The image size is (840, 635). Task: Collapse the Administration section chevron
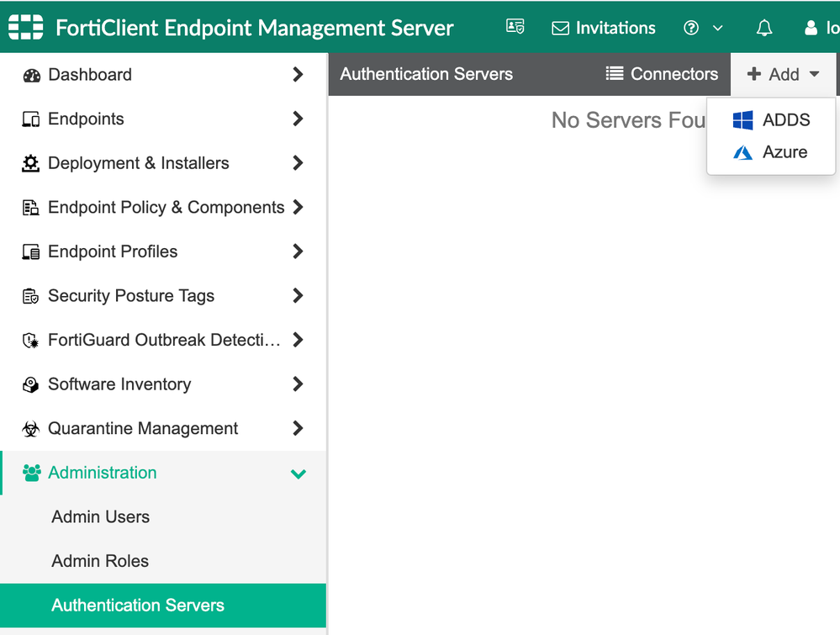pos(298,474)
